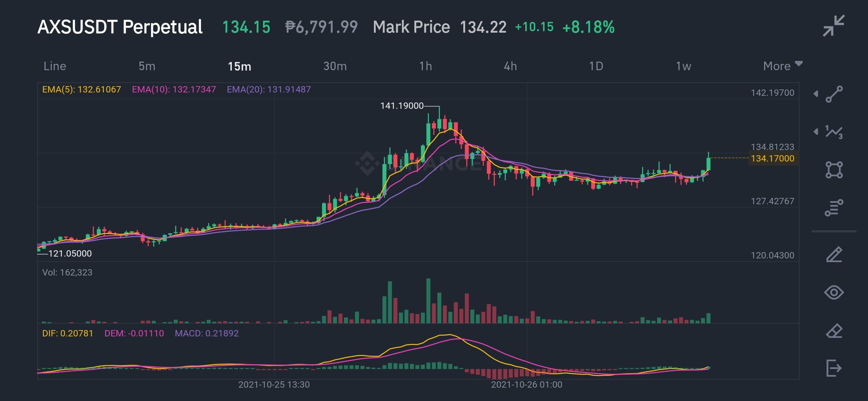
Task: Expand wave tool variants with the small arrow
Action: pyautogui.click(x=816, y=131)
